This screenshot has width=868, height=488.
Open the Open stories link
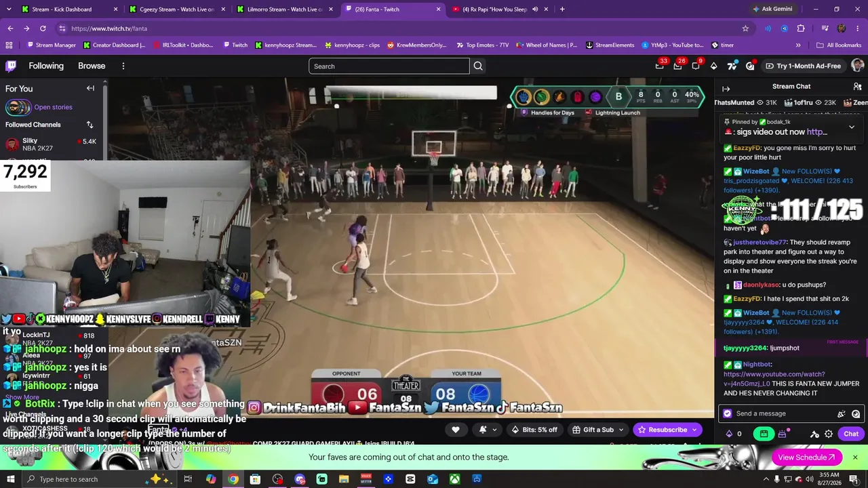tap(53, 107)
